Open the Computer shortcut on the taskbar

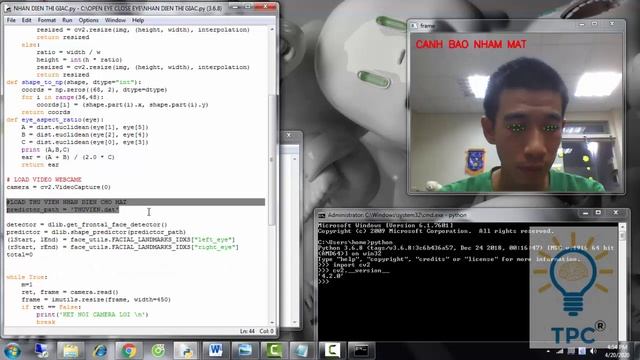point(41,351)
